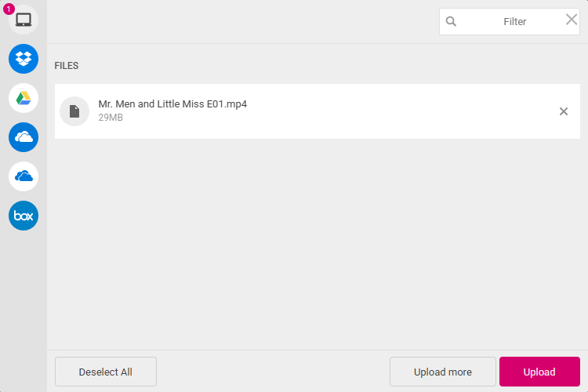This screenshot has width=588, height=392.
Task: Remove Mr. Men and Little Miss E01.mp4
Action: (563, 111)
